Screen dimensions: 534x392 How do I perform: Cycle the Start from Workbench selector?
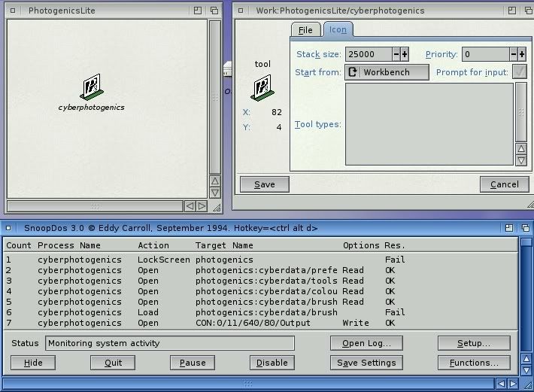coord(353,72)
